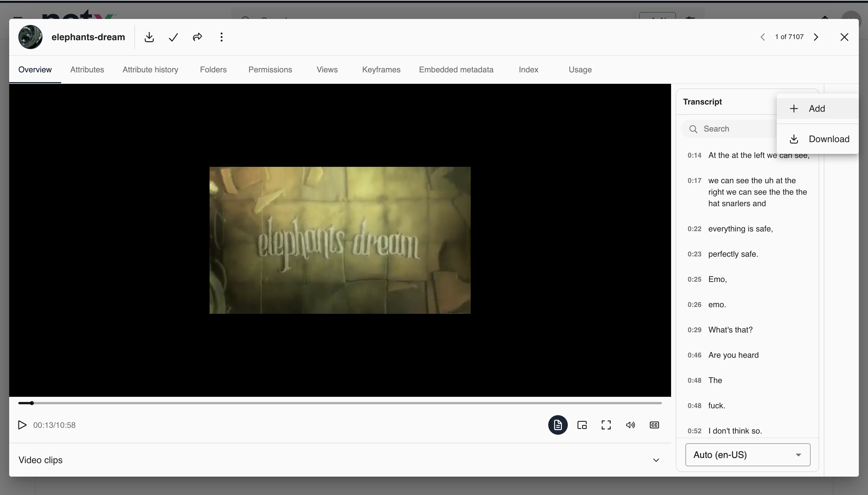
Task: Expand the Video clips section
Action: pos(656,460)
